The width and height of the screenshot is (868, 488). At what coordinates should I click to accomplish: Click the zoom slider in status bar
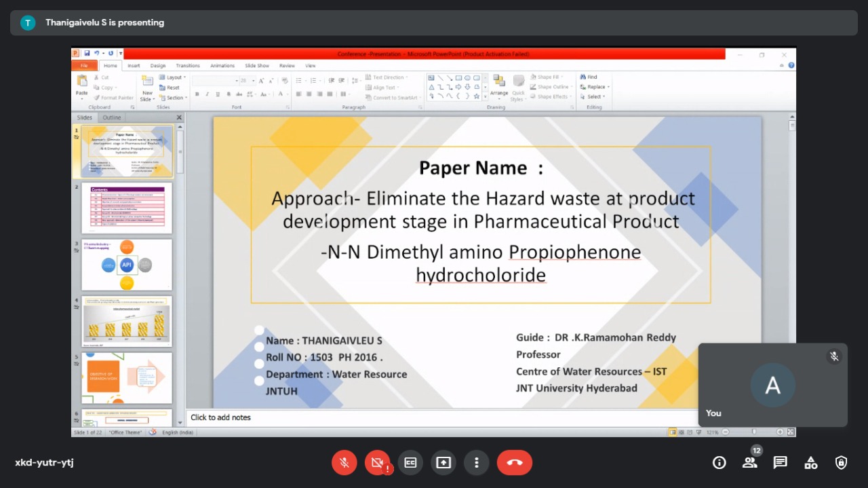click(753, 432)
